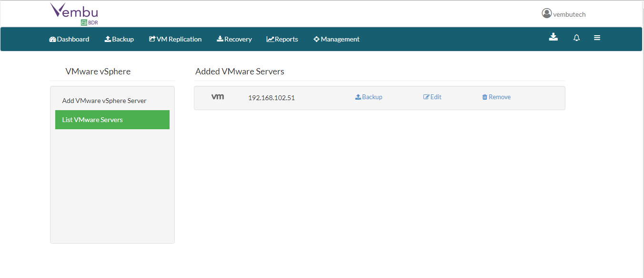Viewport: 644px width, 278px height.
Task: Open the Recovery menu
Action: [x=234, y=39]
